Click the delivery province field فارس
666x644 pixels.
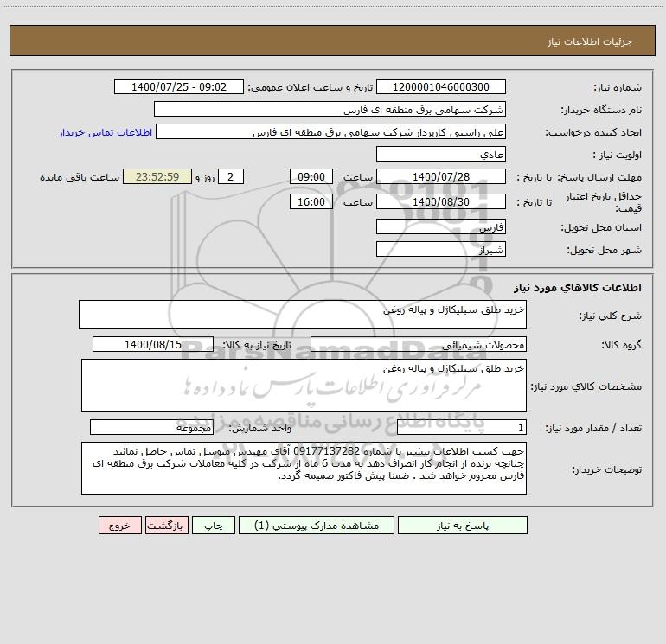tap(441, 226)
